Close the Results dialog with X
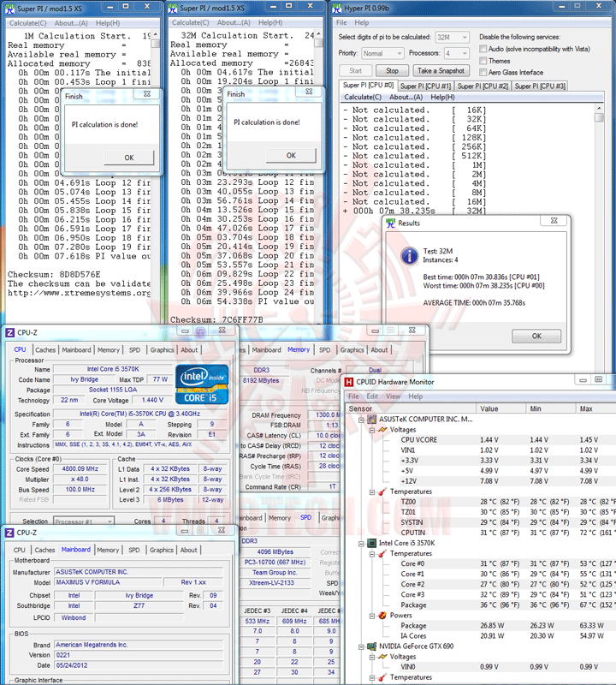616x685 pixels. (x=554, y=221)
